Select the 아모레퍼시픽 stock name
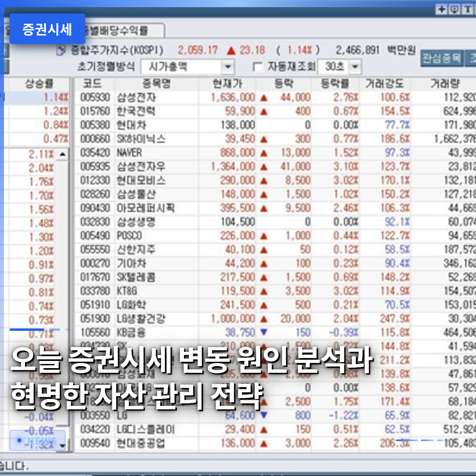Image resolution: width=476 pixels, height=476 pixels. [x=146, y=208]
